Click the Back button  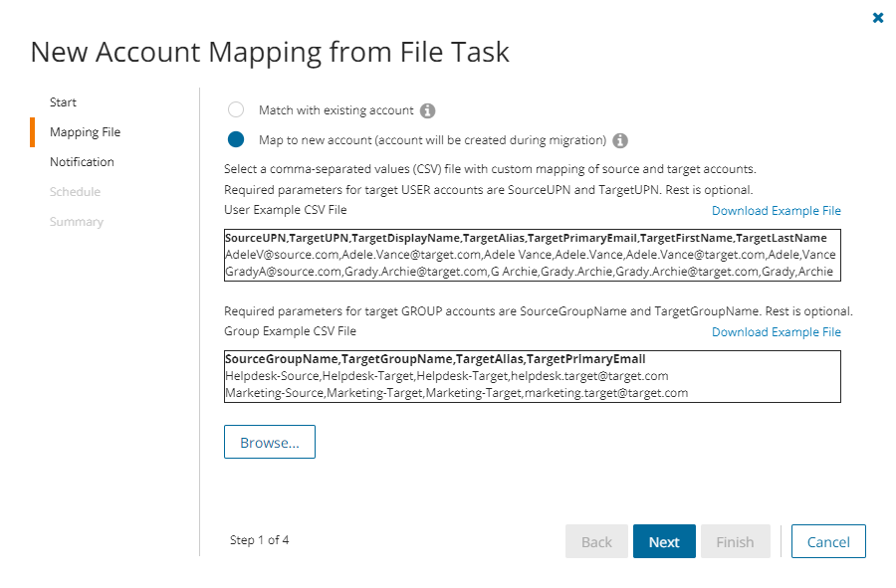point(596,542)
